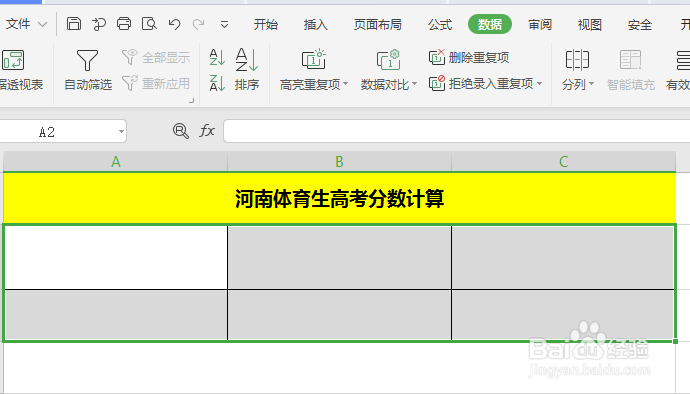Click the 自动筛选 funnel icon
The height and width of the screenshot is (394, 690).
pyautogui.click(x=87, y=60)
